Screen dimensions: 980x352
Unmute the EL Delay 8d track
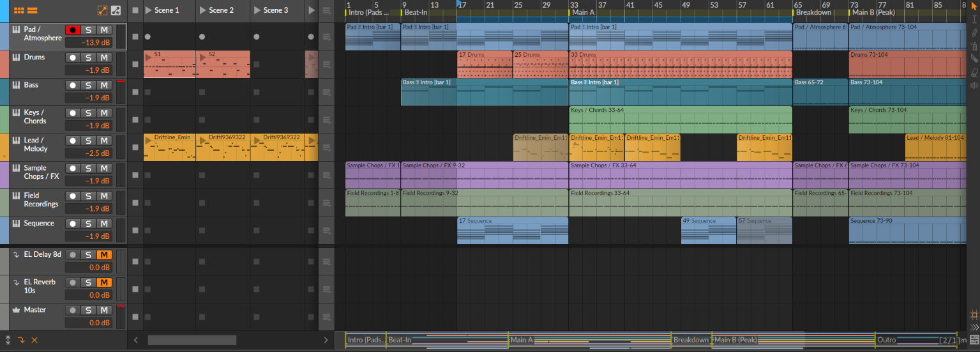[103, 255]
